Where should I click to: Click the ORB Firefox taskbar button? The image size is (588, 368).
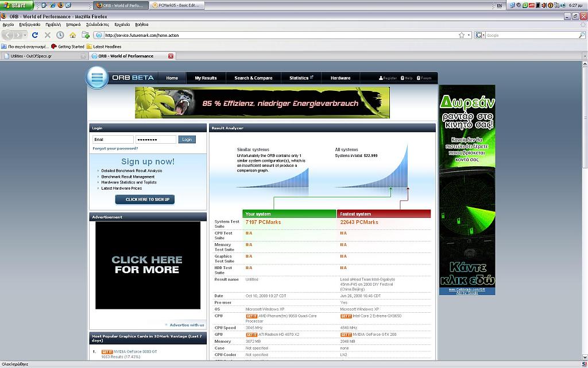[121, 5]
